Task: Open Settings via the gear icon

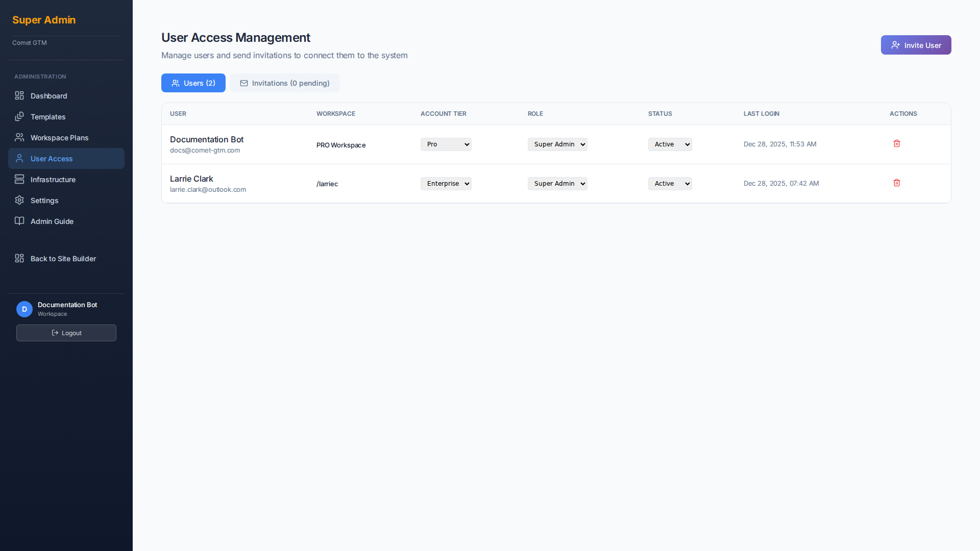Action: click(x=19, y=200)
